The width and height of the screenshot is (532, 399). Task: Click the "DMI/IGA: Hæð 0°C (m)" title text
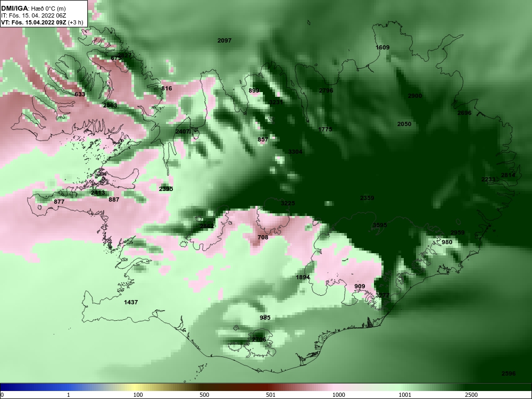click(x=33, y=9)
